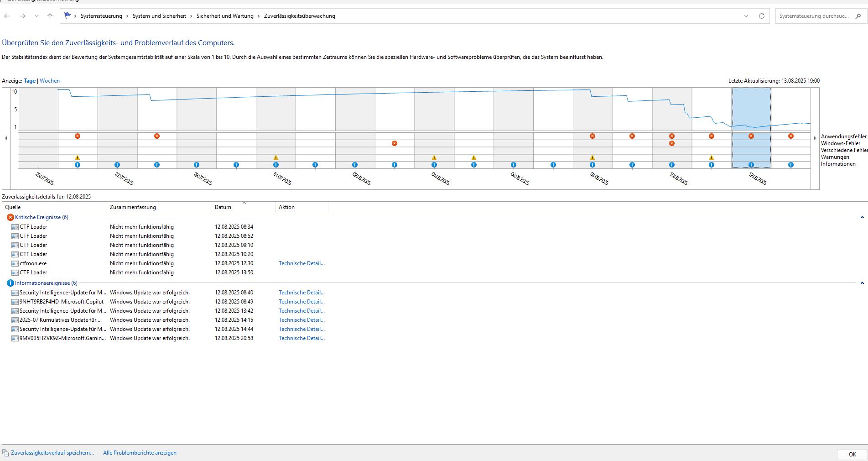This screenshot has height=461, width=868.
Task: Click the forward navigation arrow
Action: coord(23,16)
